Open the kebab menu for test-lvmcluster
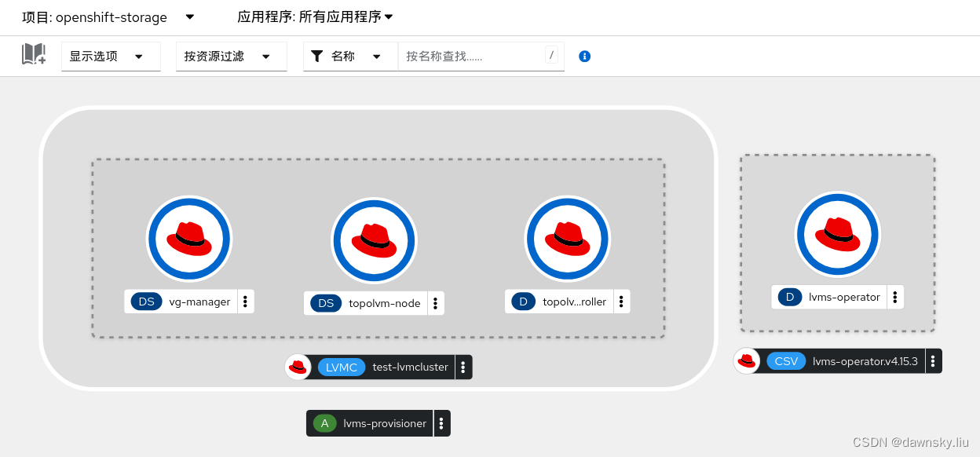The width and height of the screenshot is (980, 457). point(463,367)
